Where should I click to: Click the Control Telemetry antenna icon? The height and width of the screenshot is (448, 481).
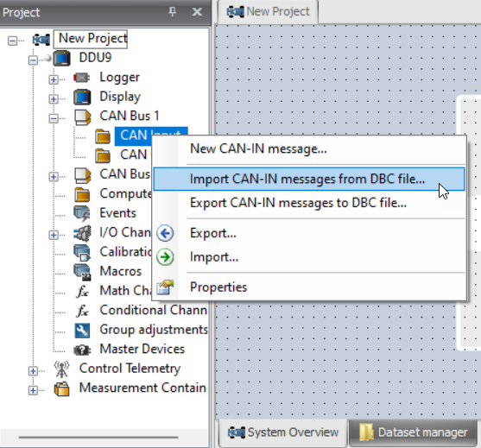(x=61, y=369)
